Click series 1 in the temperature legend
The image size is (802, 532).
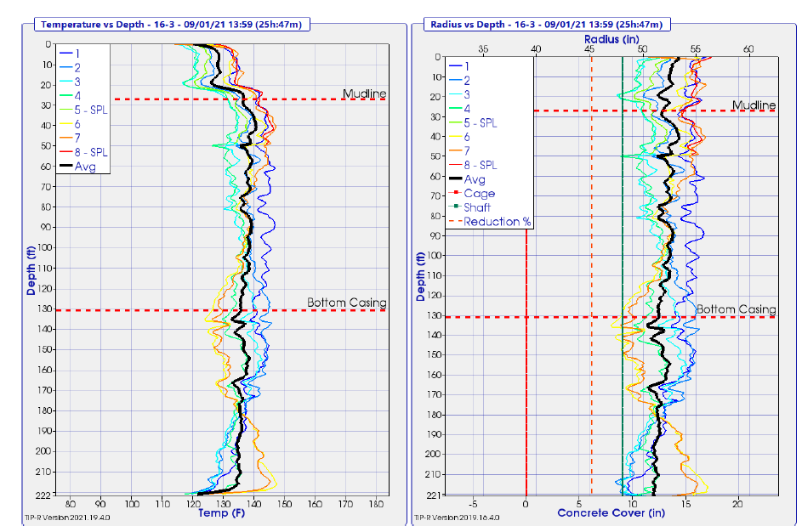(77, 53)
